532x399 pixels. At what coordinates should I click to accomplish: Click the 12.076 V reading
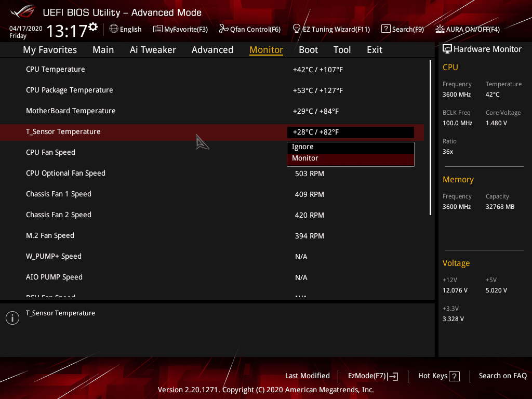455,290
